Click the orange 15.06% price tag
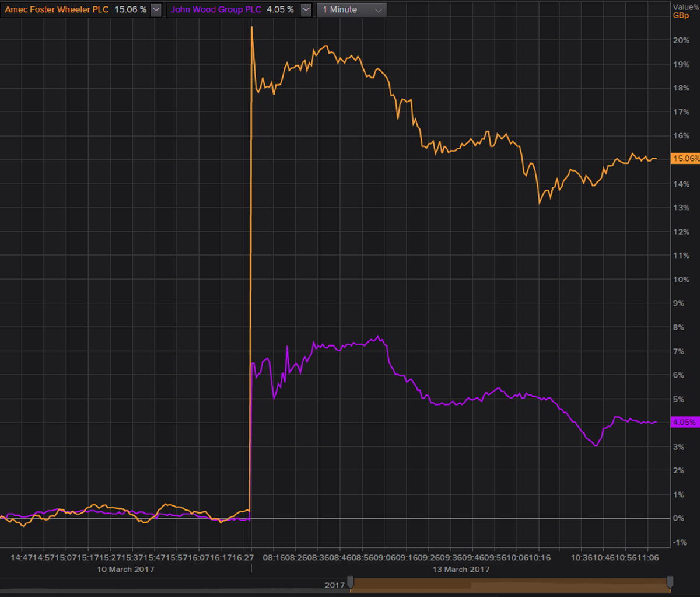The height and width of the screenshot is (597, 700). pyautogui.click(x=685, y=159)
